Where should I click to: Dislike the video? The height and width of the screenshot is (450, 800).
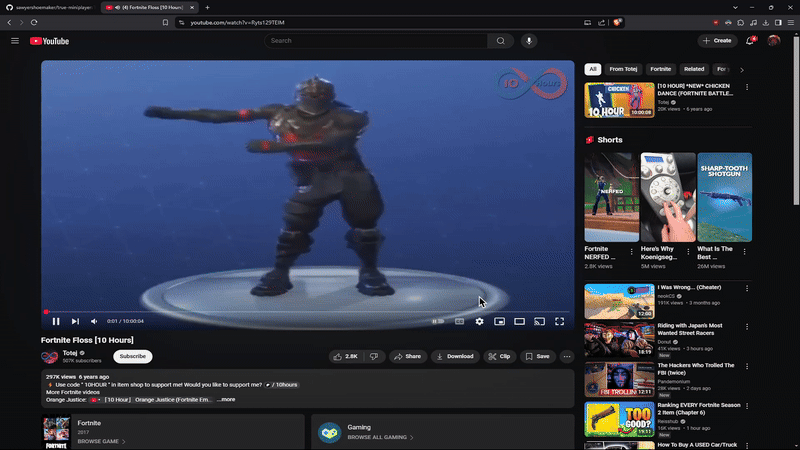coord(374,357)
